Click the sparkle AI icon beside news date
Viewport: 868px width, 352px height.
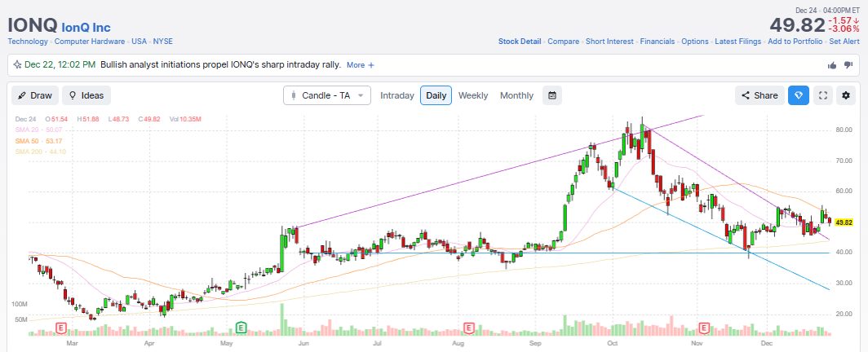(x=16, y=65)
